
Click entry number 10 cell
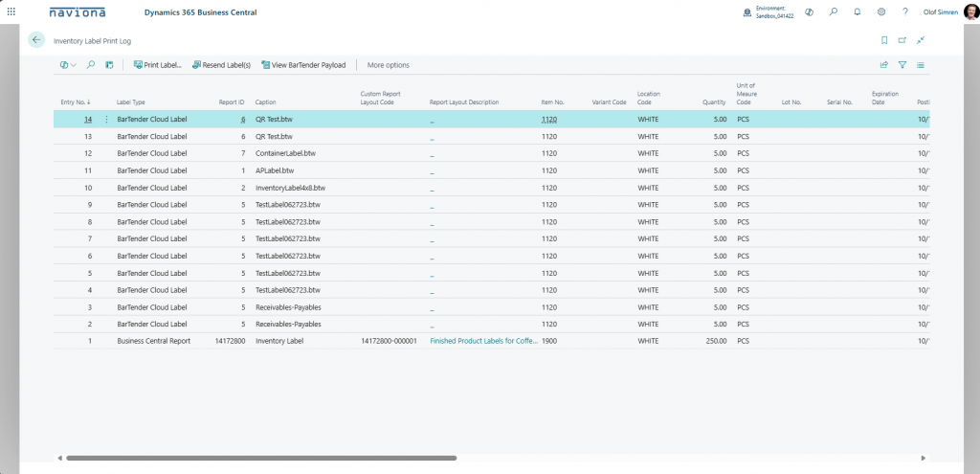(x=88, y=188)
